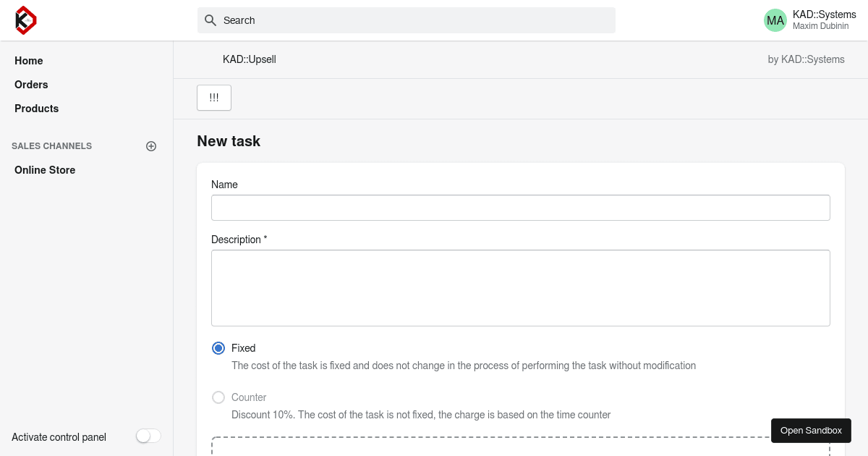Image resolution: width=868 pixels, height=456 pixels.
Task: Click the KAD::Systems account name
Action: click(x=822, y=14)
